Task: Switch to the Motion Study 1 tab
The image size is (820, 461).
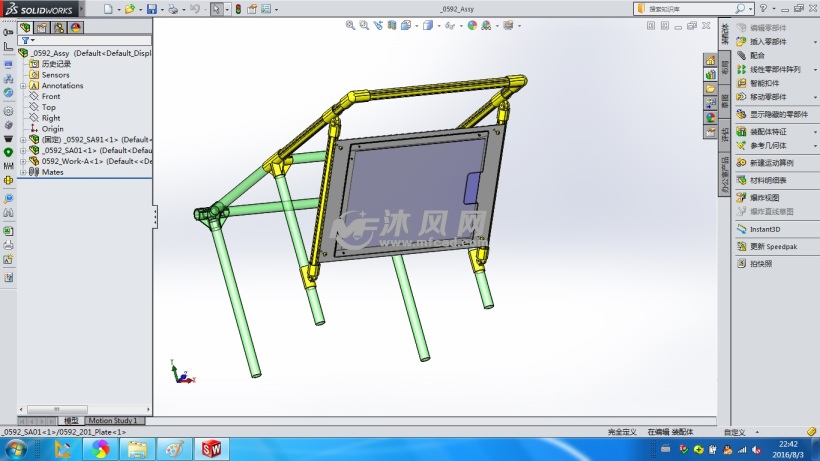Action: [x=120, y=421]
